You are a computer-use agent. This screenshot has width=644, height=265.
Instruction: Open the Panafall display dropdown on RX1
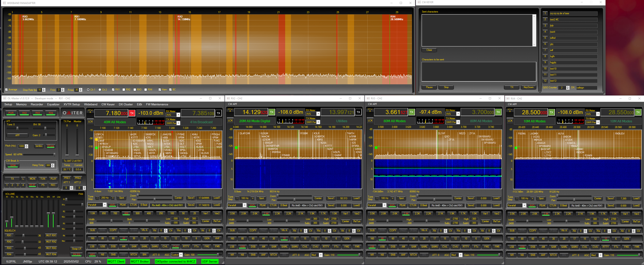pyautogui.click(x=104, y=205)
